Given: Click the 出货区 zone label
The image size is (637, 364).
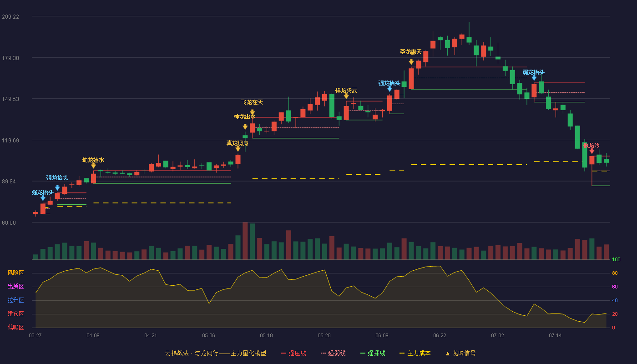Looking at the screenshot, I should click(15, 287).
